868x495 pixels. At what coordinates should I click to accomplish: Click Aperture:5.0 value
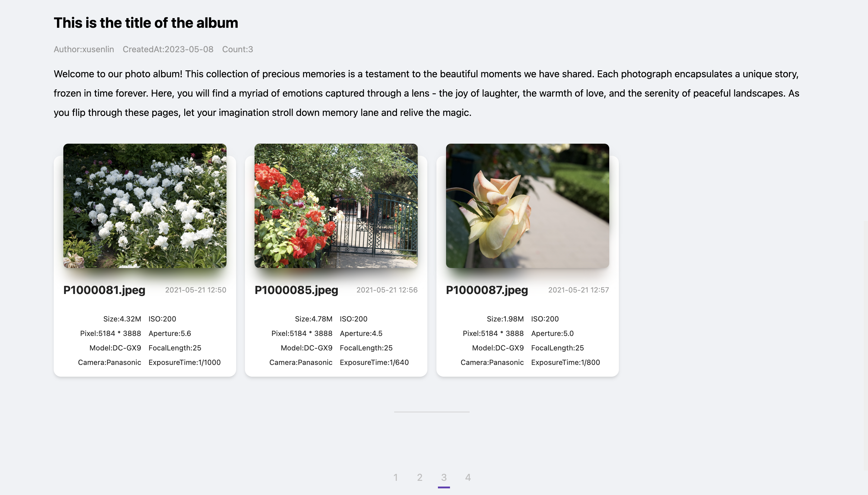pyautogui.click(x=553, y=334)
